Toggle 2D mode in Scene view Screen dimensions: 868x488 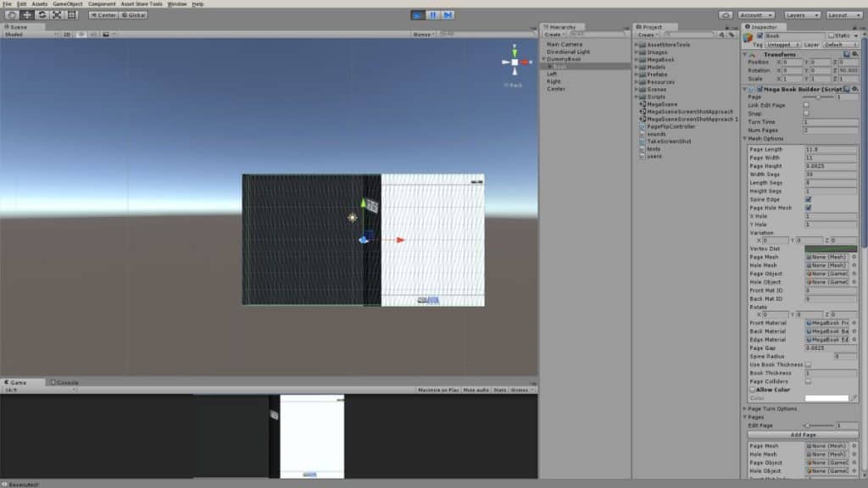tap(67, 34)
